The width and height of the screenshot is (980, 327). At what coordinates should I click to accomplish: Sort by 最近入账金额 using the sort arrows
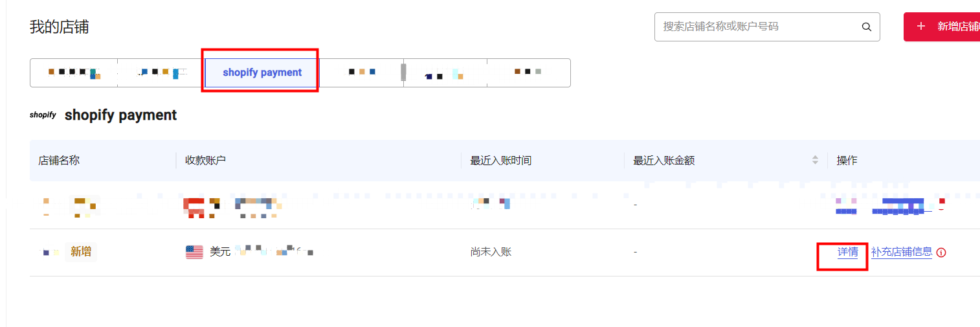click(x=815, y=160)
